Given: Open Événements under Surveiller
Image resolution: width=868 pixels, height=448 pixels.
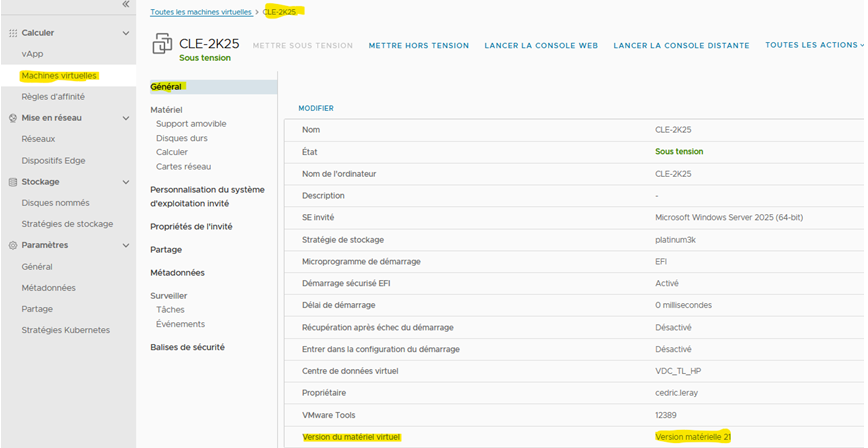Looking at the screenshot, I should 180,324.
